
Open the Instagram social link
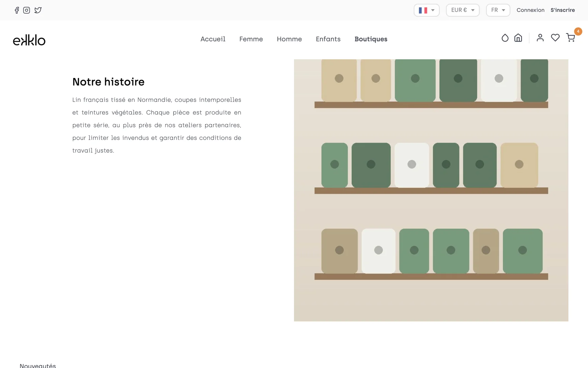[x=27, y=10]
